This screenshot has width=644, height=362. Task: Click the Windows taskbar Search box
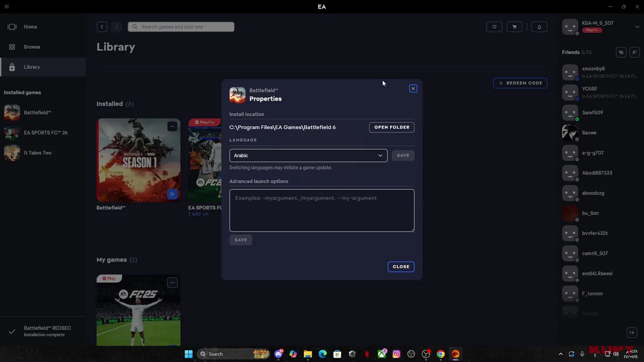pos(234,354)
